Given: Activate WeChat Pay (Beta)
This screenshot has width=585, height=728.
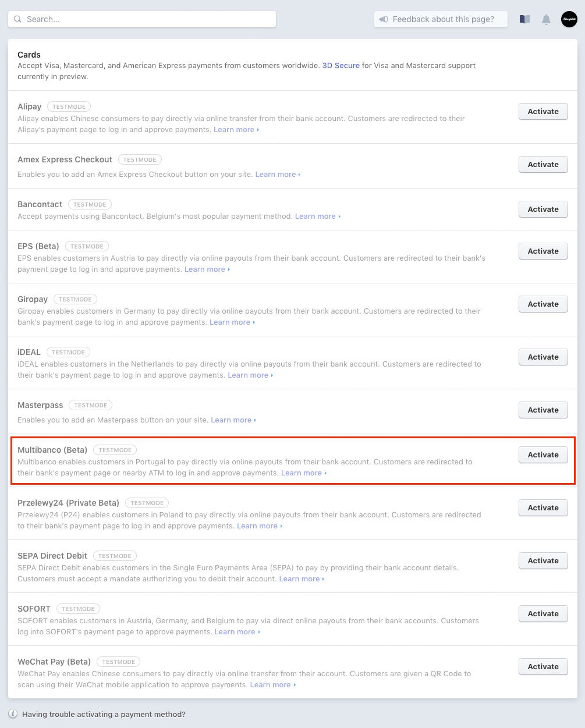Looking at the screenshot, I should point(543,666).
